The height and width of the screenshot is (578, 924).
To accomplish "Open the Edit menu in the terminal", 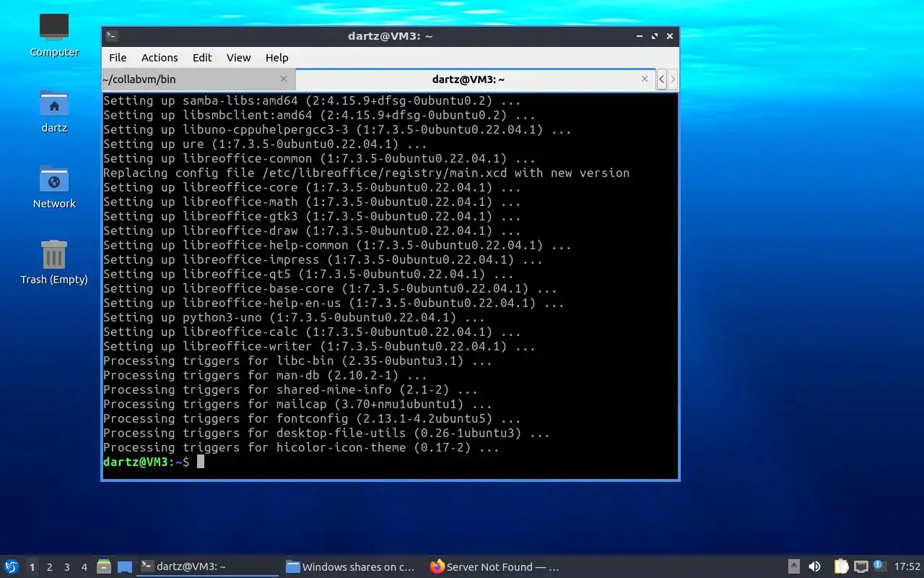I will point(202,58).
